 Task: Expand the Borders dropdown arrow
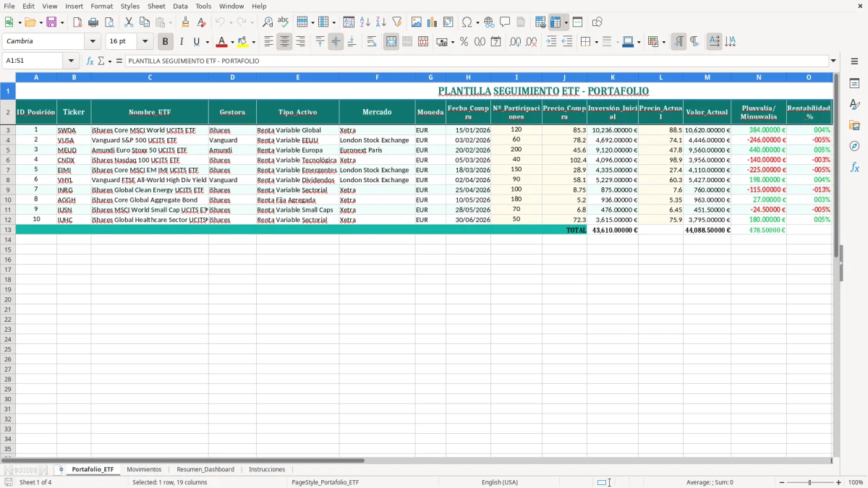(x=595, y=42)
